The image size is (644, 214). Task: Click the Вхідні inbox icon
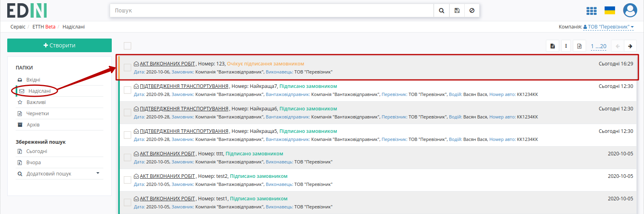[x=20, y=80]
